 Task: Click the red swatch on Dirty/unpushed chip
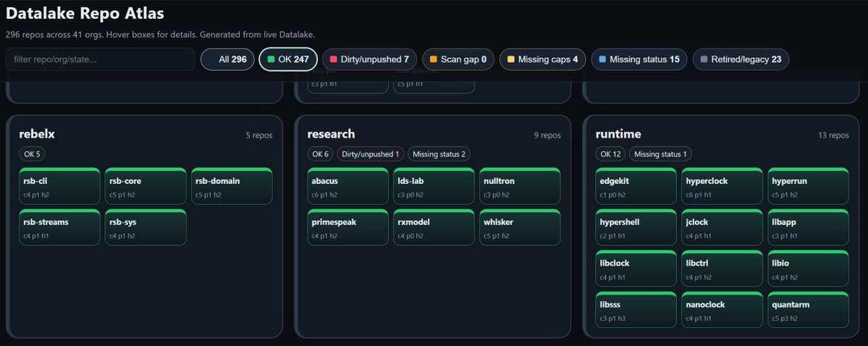[334, 59]
